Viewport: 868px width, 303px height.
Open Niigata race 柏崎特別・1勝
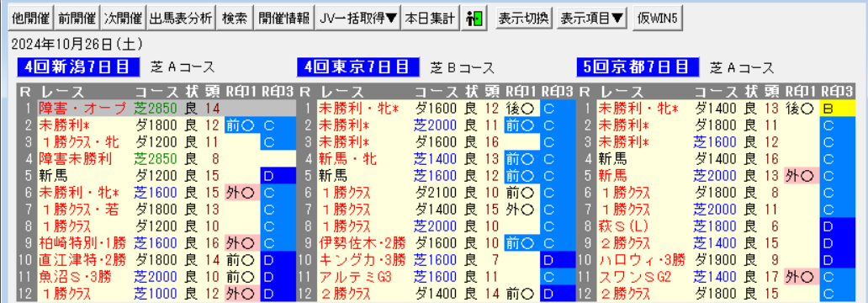pyautogui.click(x=82, y=243)
